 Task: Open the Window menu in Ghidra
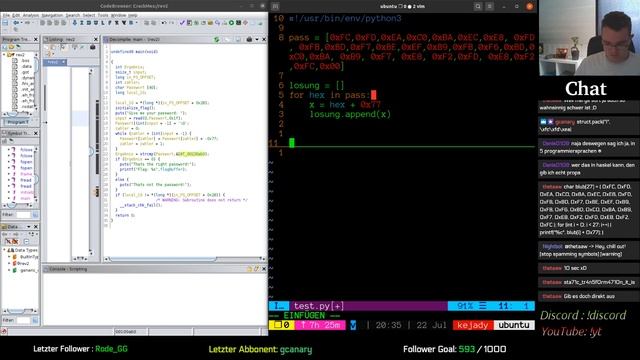(x=118, y=15)
